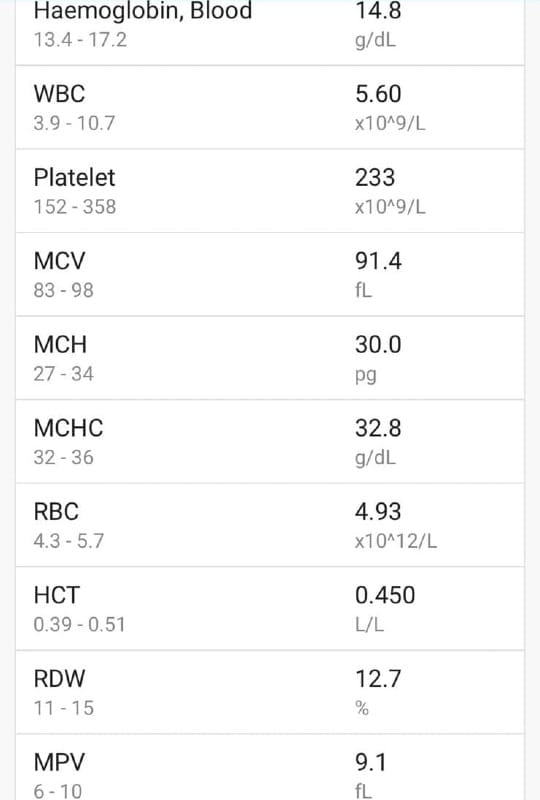Open the RBC test entry
The image size is (540, 800).
click(270, 525)
